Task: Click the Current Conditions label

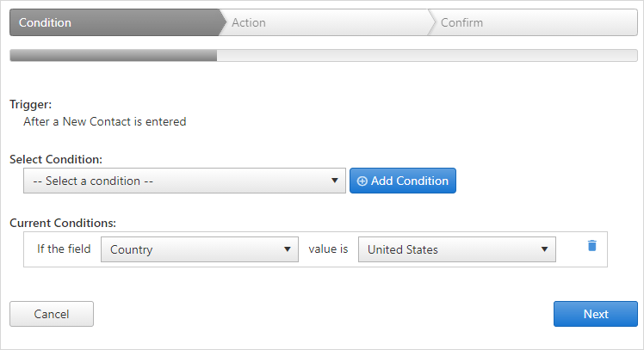Action: pos(63,223)
